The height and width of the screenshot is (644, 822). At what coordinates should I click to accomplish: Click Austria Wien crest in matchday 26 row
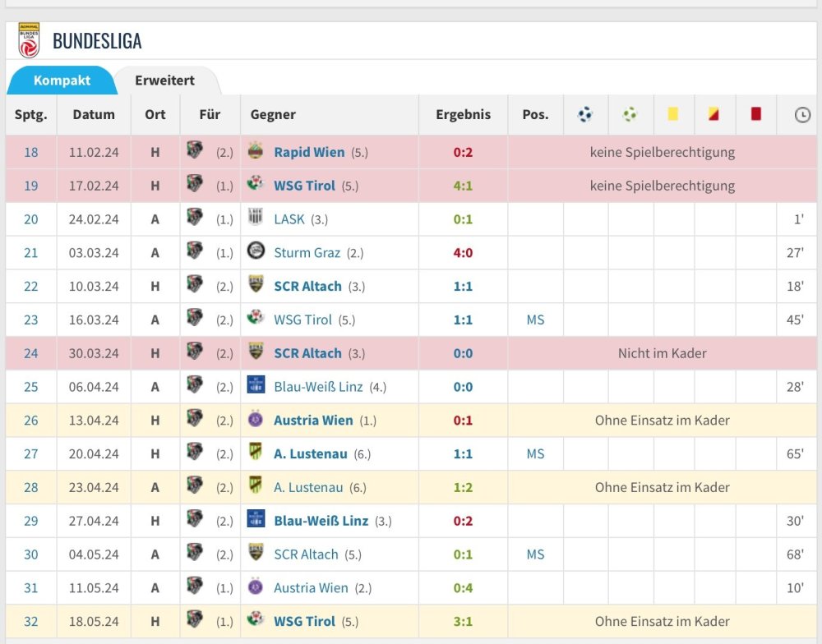(x=256, y=420)
